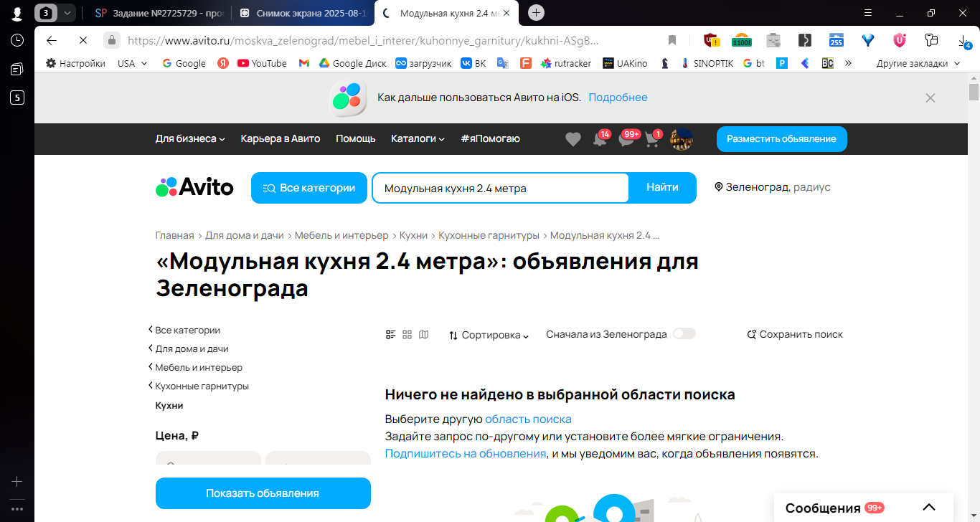Expand the Для бизнеса menu

(190, 138)
